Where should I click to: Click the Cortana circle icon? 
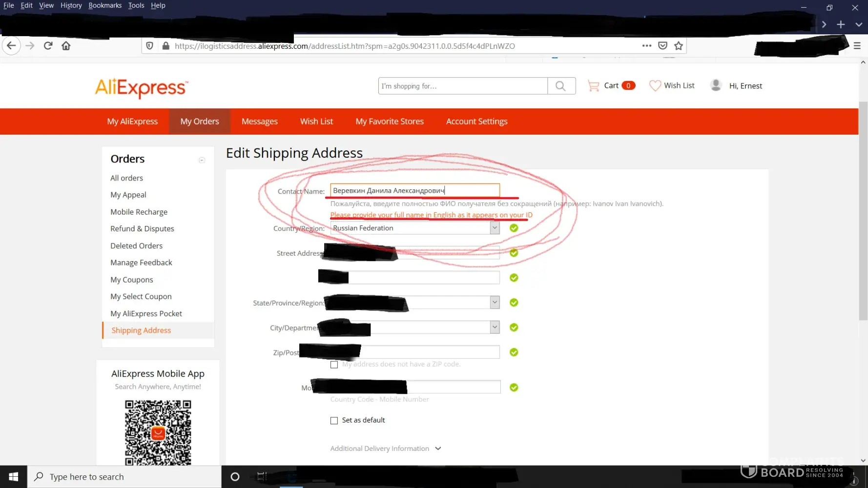pos(235,477)
